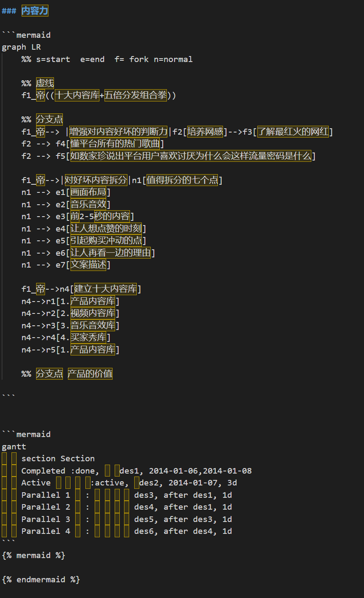Click the heading text 内容力
This screenshot has height=598, width=364.
tap(35, 11)
